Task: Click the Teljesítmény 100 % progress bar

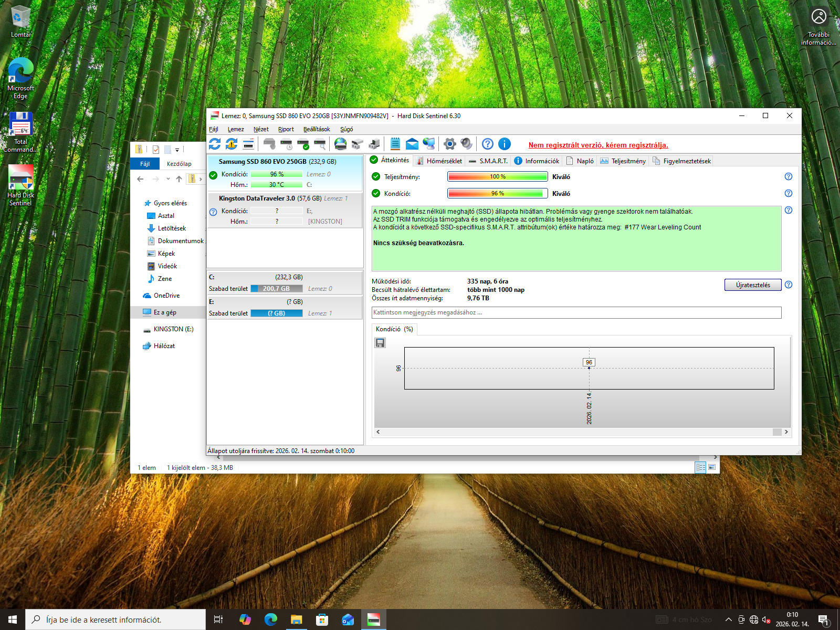Action: [498, 176]
